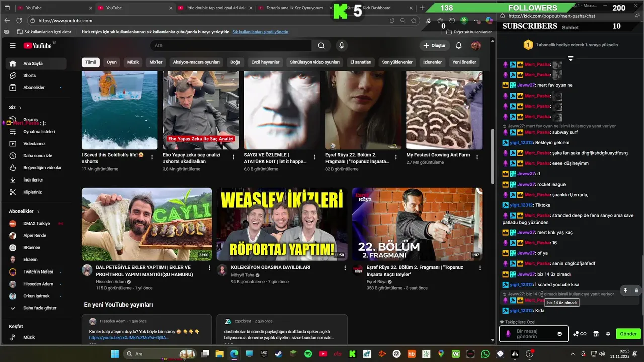Select the Son yüklenenler chip
The height and width of the screenshot is (362, 644).
tap(397, 62)
